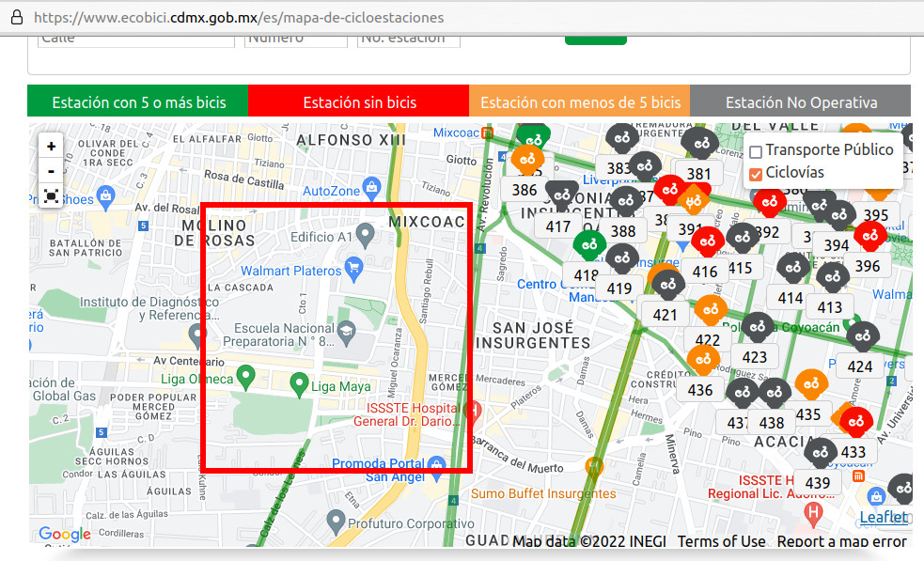Image resolution: width=924 pixels, height=561 pixels.
Task: Click the browser address bar URL
Action: 239,18
